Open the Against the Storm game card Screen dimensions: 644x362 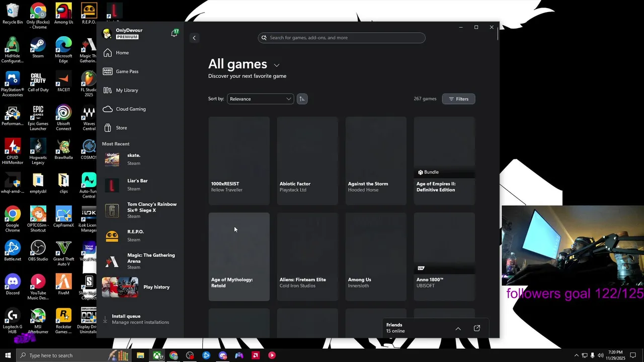coord(376,161)
